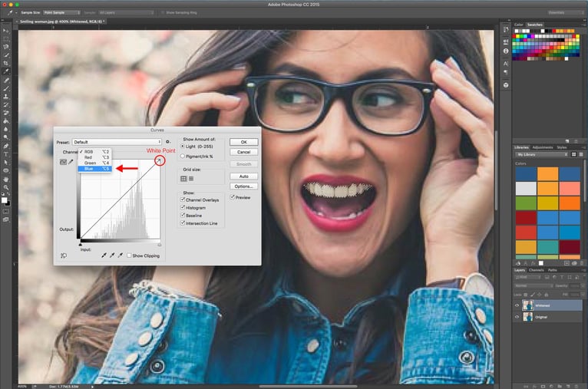Choose the detailed grid size icon
This screenshot has height=389, width=588.
click(x=191, y=179)
